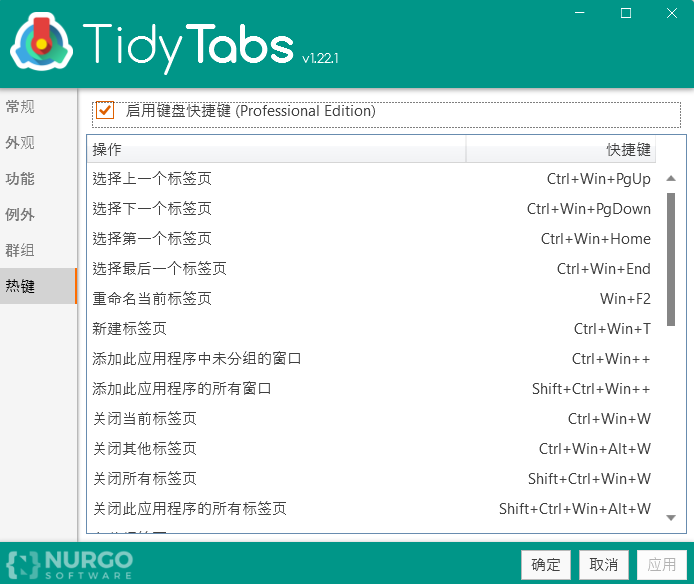
Task: Click the Win+F2 shortcut value
Action: (625, 299)
